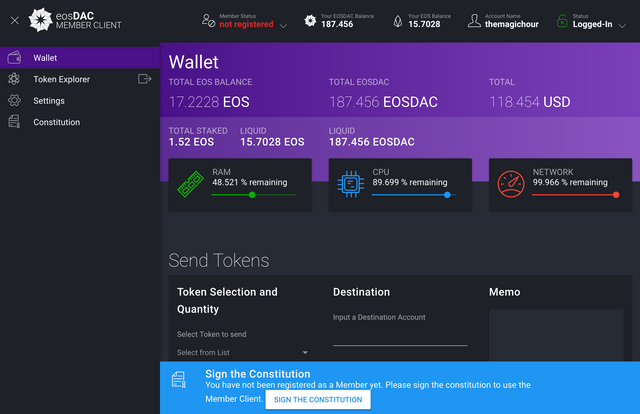Click the 48.521 % remaining RAM text

249,182
